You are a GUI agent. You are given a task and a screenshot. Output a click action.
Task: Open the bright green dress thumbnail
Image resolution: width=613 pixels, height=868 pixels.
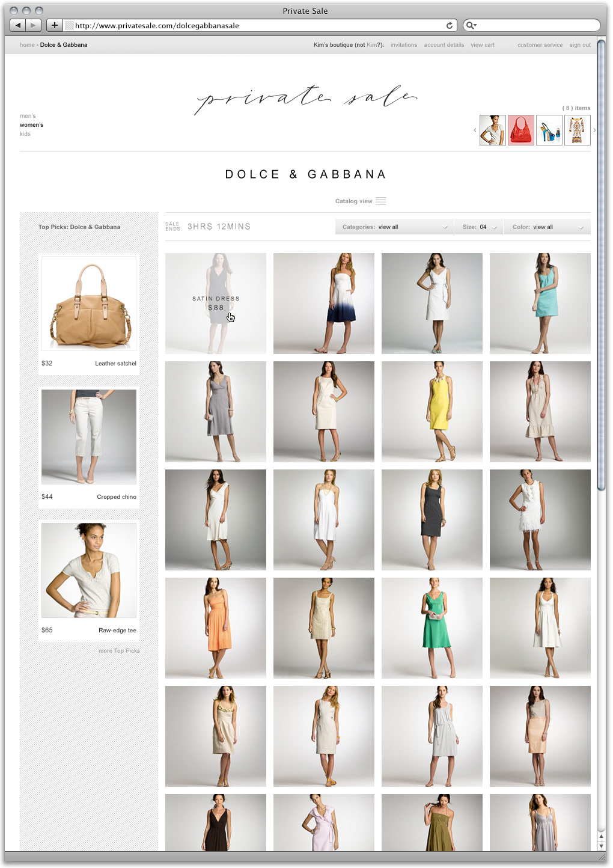point(432,628)
